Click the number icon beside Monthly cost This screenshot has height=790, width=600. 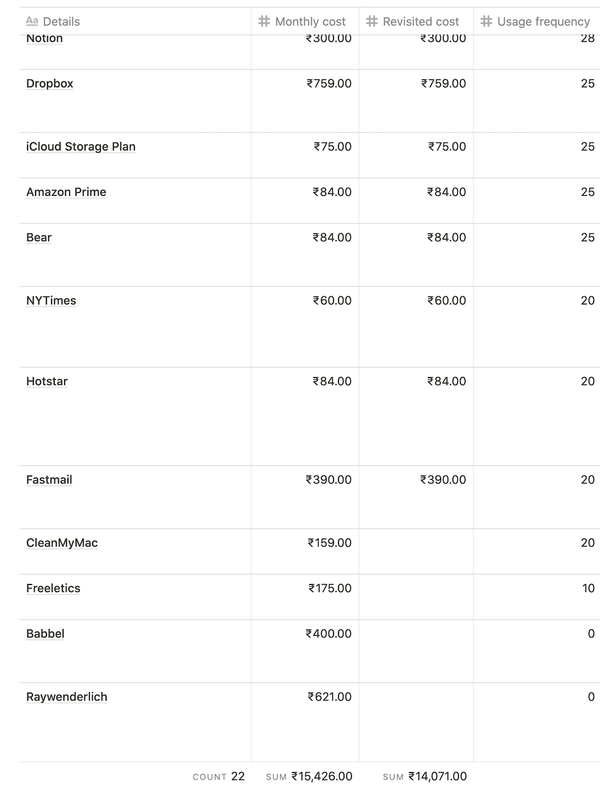(x=264, y=21)
